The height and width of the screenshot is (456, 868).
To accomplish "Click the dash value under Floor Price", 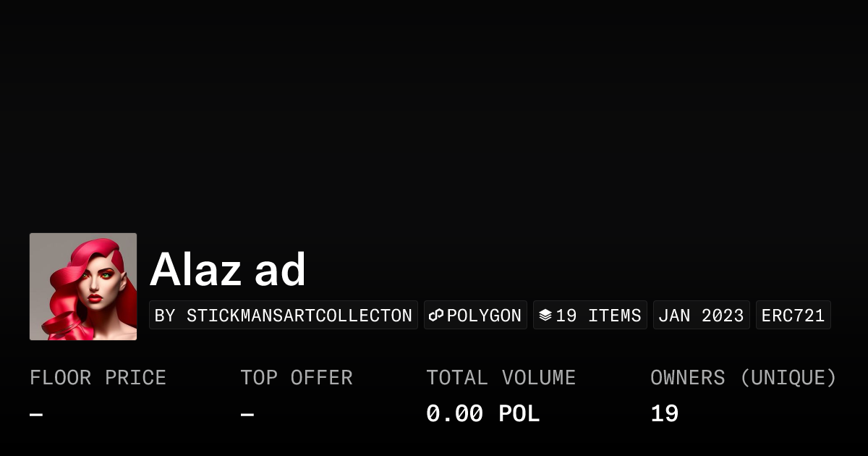I will (x=36, y=415).
